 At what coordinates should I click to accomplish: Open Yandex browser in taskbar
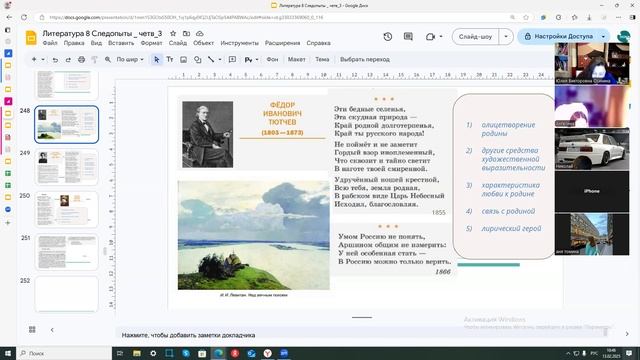coord(267,353)
